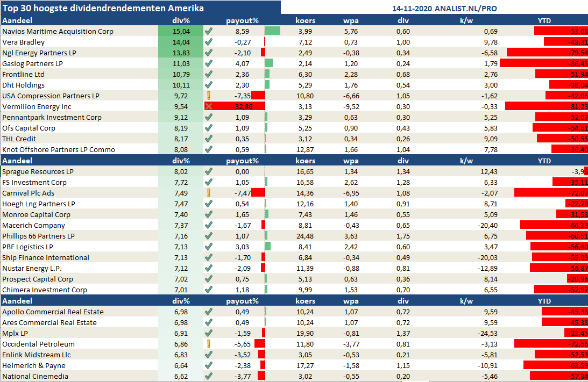
Task: Select the 'PBF Logistics LP' name cell
Action: click(28, 247)
